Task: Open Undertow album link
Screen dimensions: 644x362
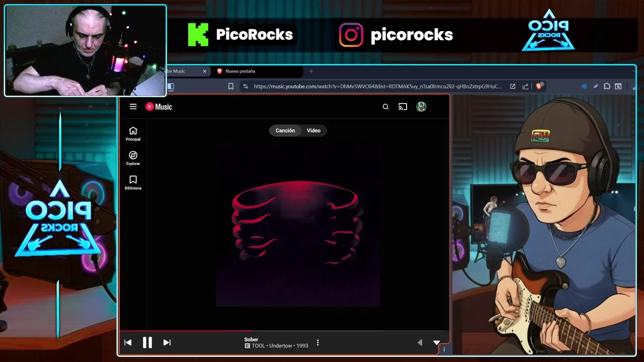Action: click(x=280, y=345)
